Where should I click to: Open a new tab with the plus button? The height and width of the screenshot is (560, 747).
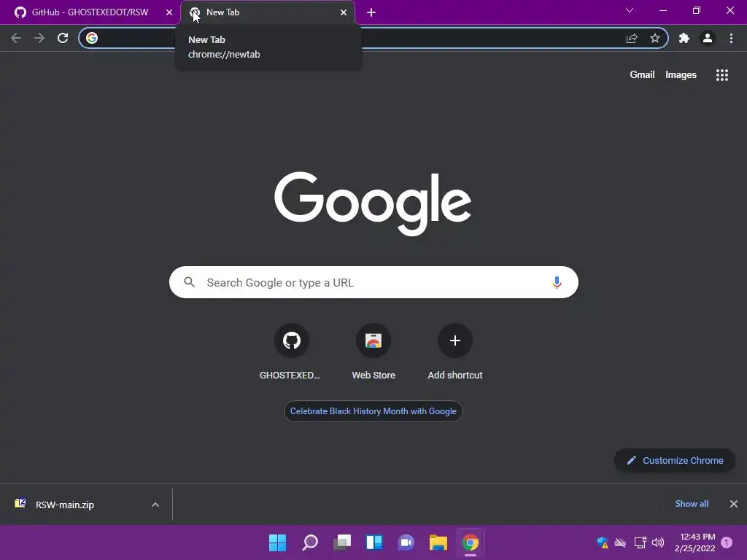point(371,12)
